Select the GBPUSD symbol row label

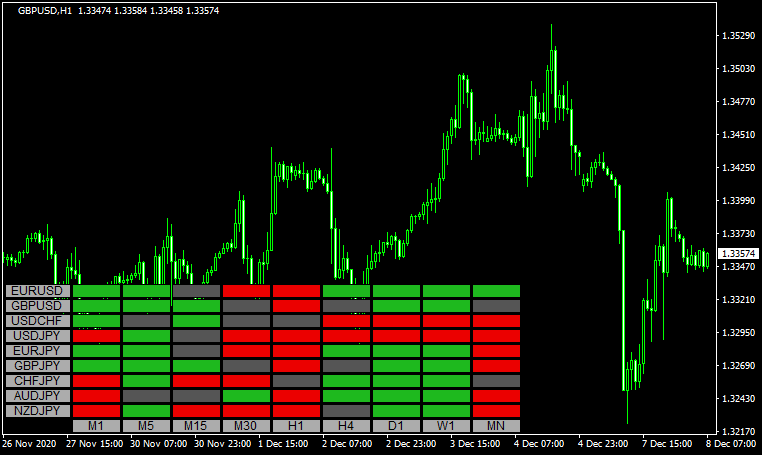38,306
